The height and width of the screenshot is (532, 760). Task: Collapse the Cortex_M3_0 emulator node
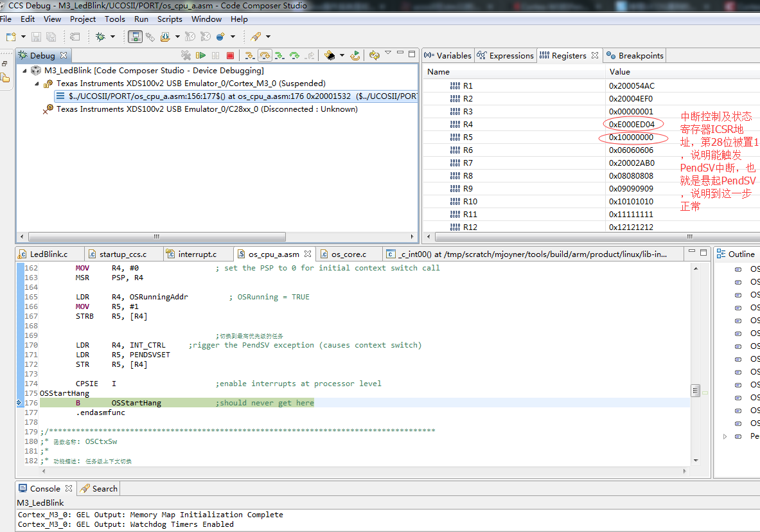tap(37, 84)
